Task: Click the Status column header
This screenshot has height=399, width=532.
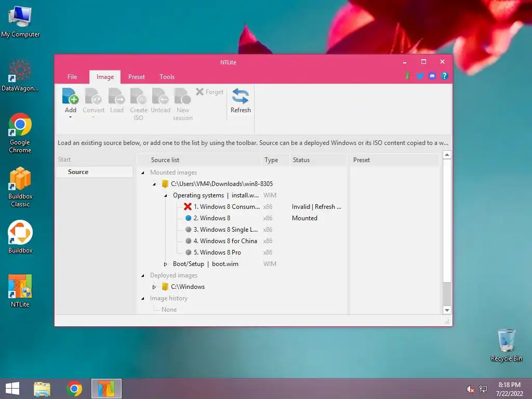Action: click(x=317, y=160)
